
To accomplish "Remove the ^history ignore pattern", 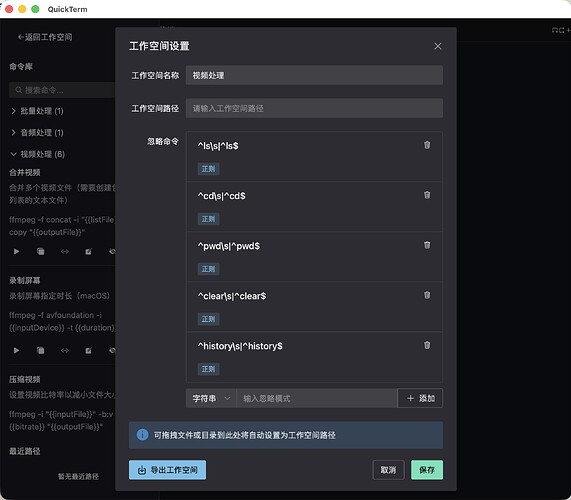I will point(427,345).
